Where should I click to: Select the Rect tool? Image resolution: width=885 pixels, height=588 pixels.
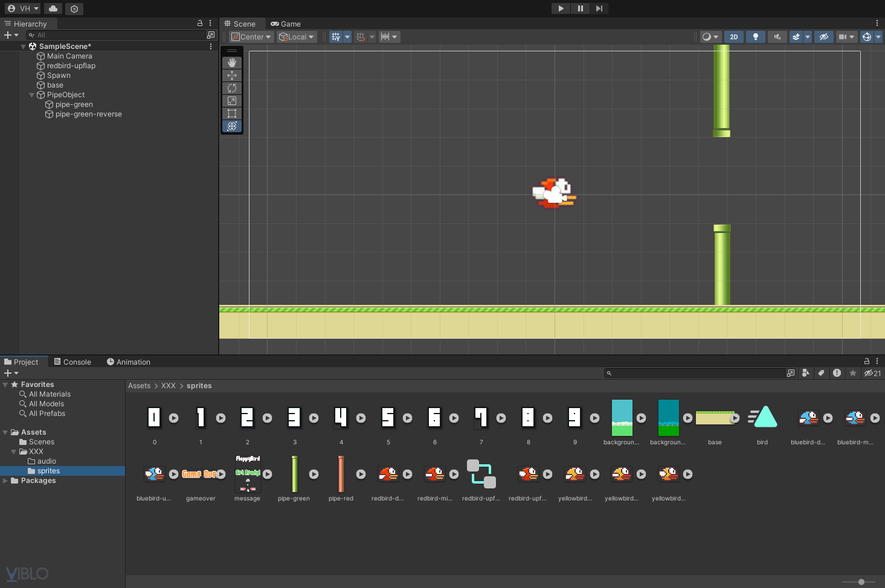pyautogui.click(x=232, y=113)
